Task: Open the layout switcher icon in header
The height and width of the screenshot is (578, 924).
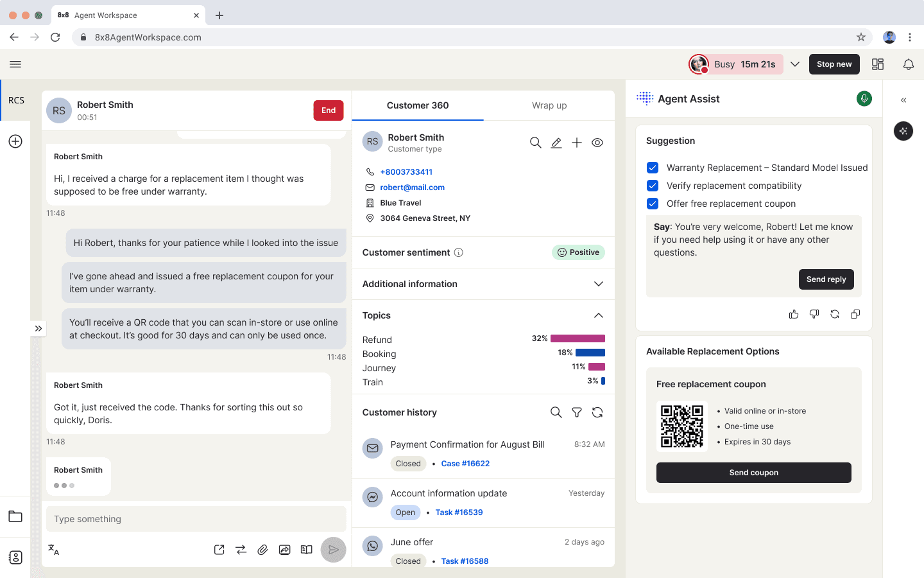Action: coord(878,64)
